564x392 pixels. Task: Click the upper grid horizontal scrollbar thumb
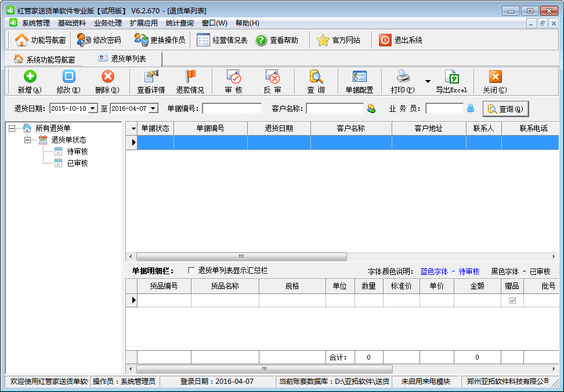click(x=241, y=256)
